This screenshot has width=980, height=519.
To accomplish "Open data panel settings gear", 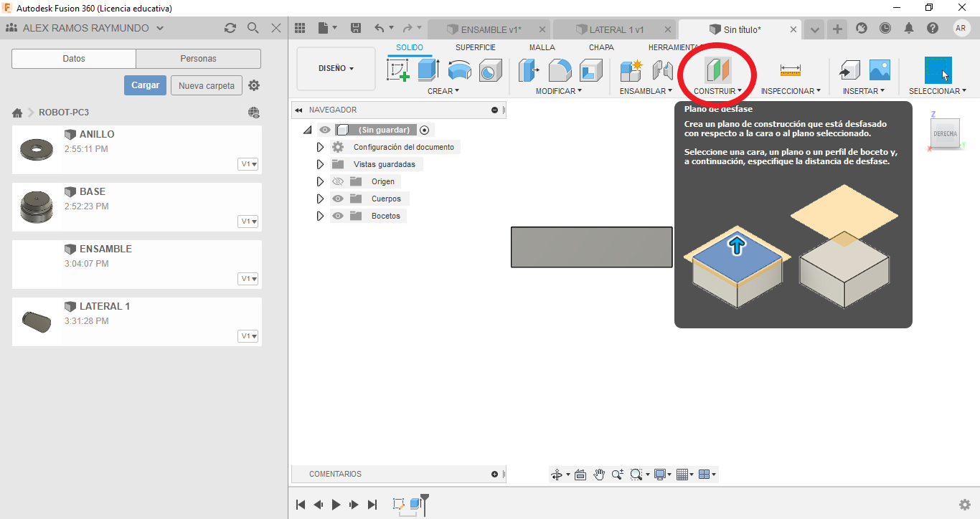I will point(254,85).
